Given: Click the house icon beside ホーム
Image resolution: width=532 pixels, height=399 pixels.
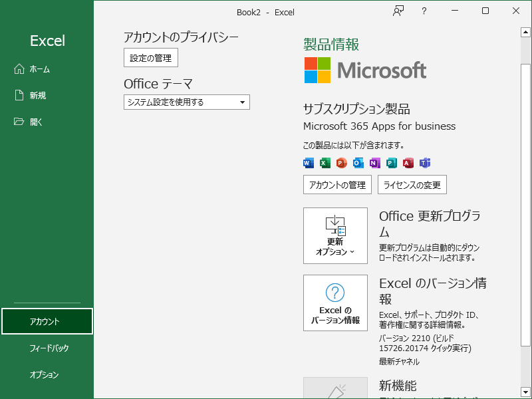Looking at the screenshot, I should tap(19, 69).
